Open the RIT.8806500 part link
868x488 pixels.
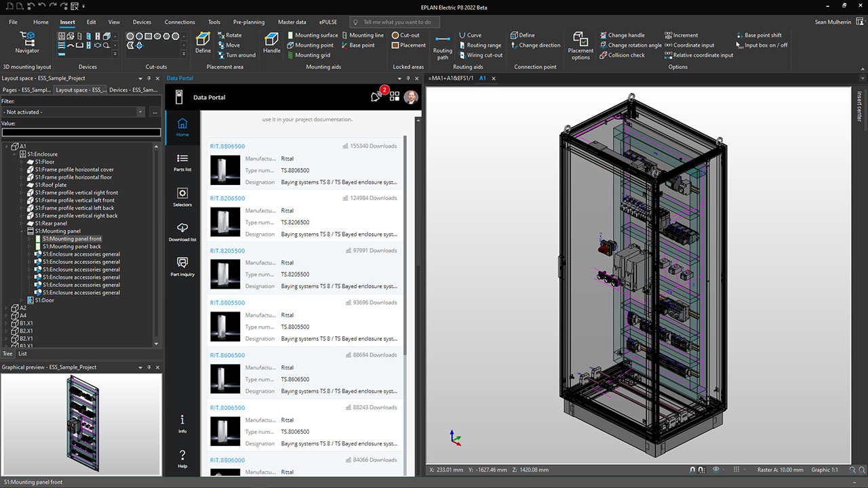[227, 146]
